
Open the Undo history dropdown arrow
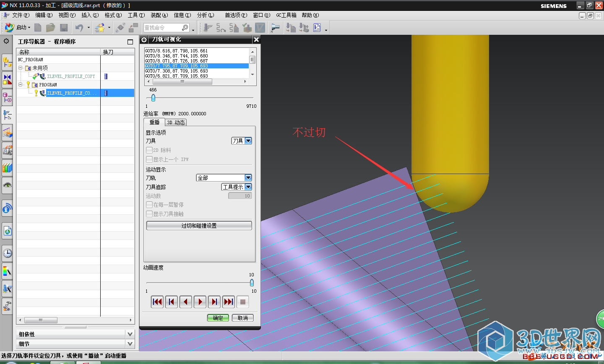coord(89,28)
